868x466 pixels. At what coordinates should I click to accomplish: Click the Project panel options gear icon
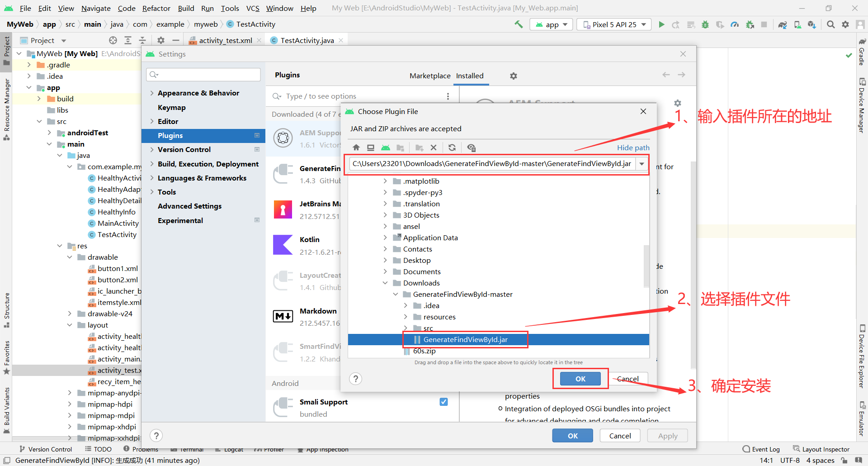click(161, 40)
